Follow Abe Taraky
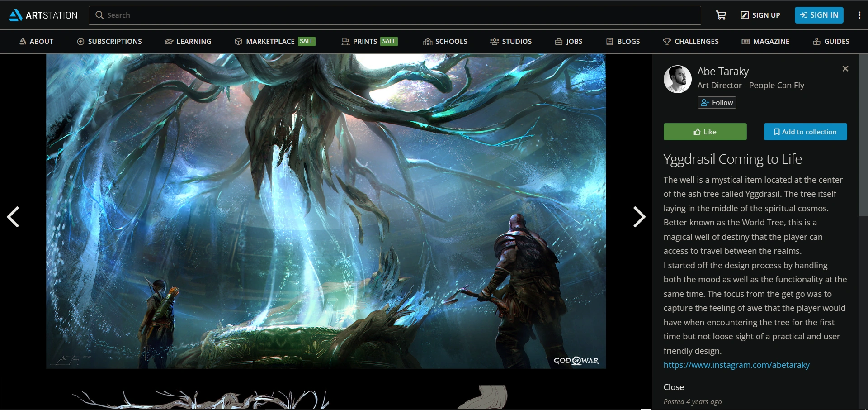 pyautogui.click(x=717, y=103)
